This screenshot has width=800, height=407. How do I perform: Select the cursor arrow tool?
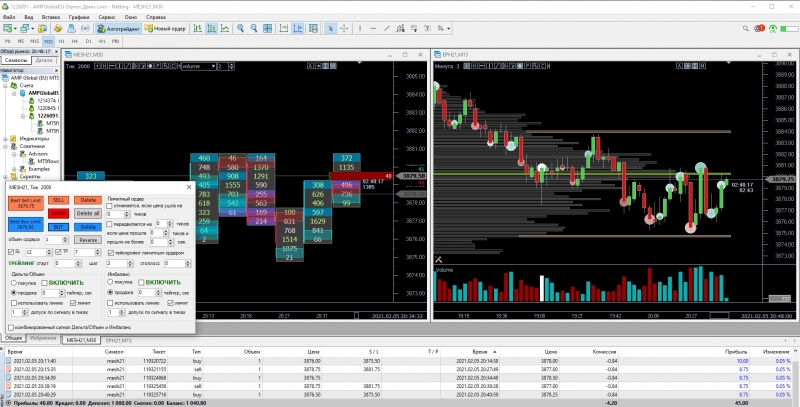click(x=330, y=29)
